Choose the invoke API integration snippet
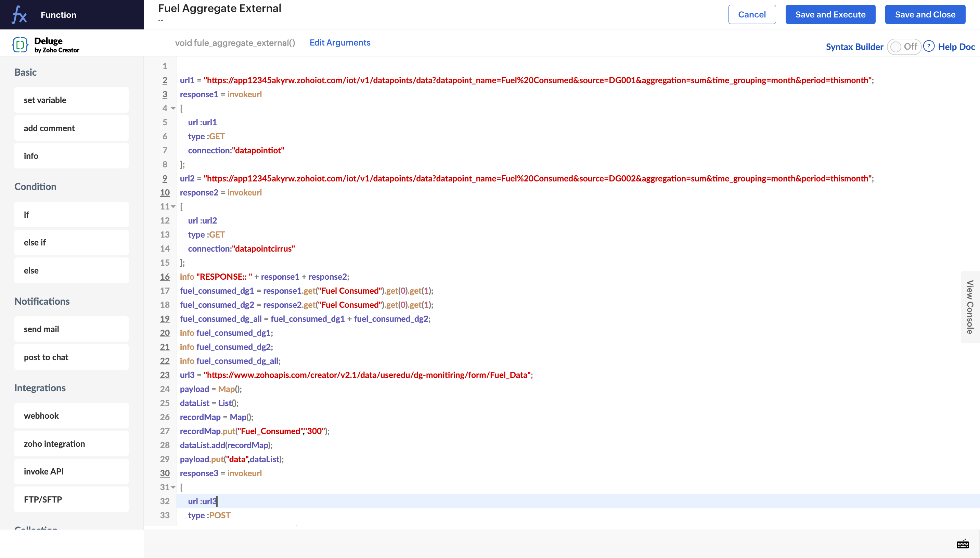This screenshot has width=980, height=558. [71, 471]
